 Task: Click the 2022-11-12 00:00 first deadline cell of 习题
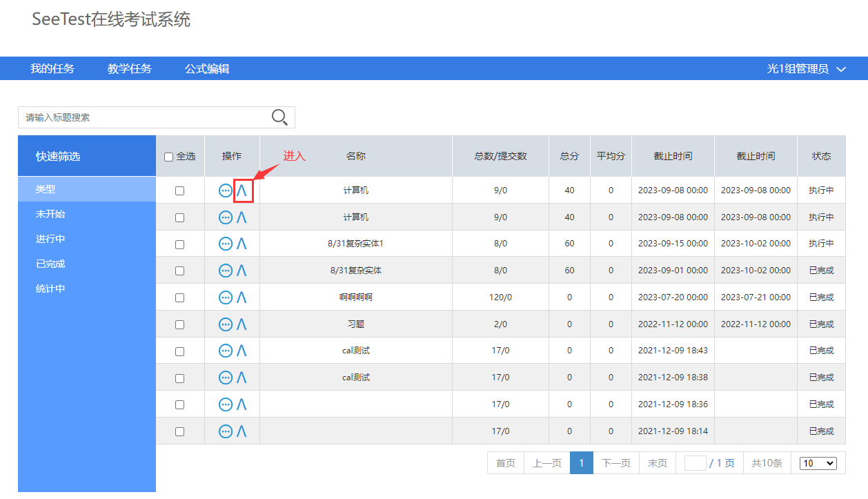tap(673, 324)
